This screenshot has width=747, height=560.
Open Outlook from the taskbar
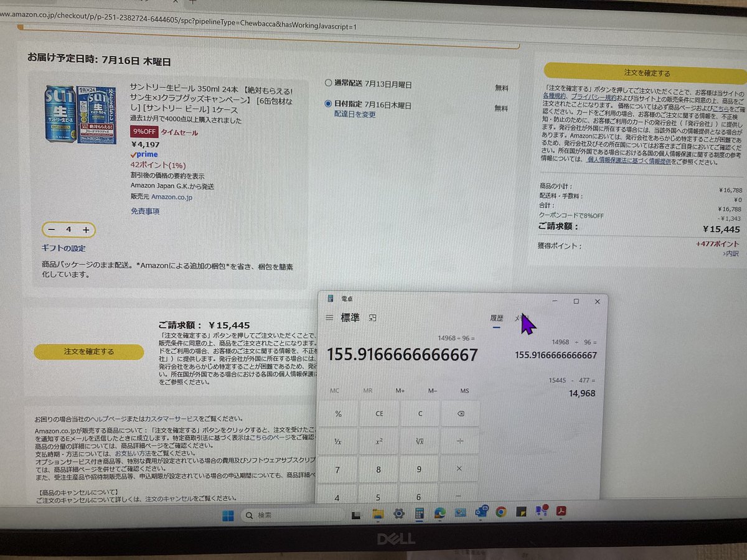pos(481,513)
